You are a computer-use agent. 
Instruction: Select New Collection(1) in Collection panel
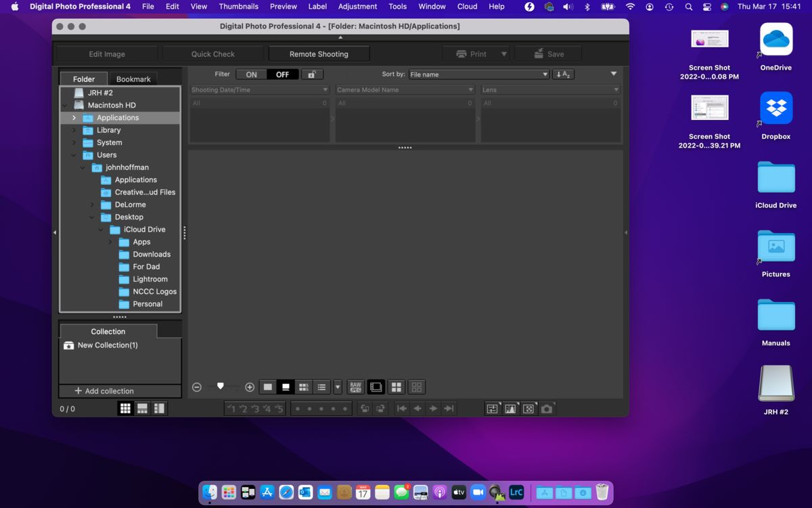[x=108, y=345]
